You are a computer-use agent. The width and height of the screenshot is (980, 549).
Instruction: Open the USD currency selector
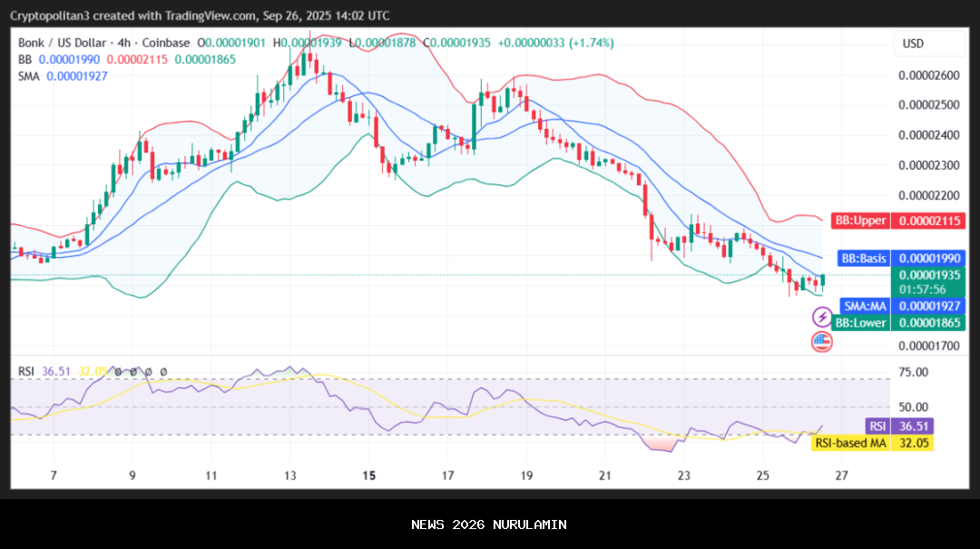(x=913, y=44)
